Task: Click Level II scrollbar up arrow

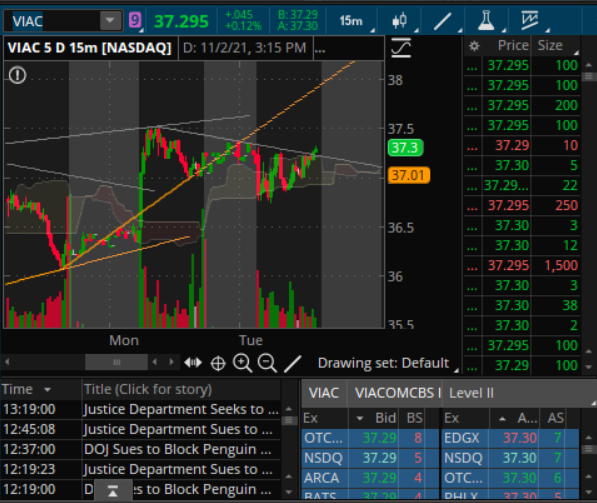Action: 589,438
